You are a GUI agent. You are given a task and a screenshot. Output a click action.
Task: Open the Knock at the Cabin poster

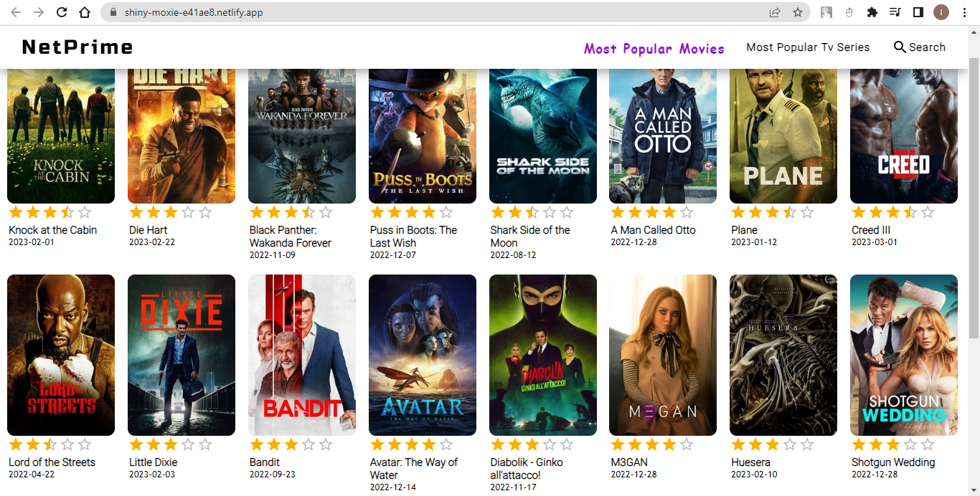click(x=61, y=136)
